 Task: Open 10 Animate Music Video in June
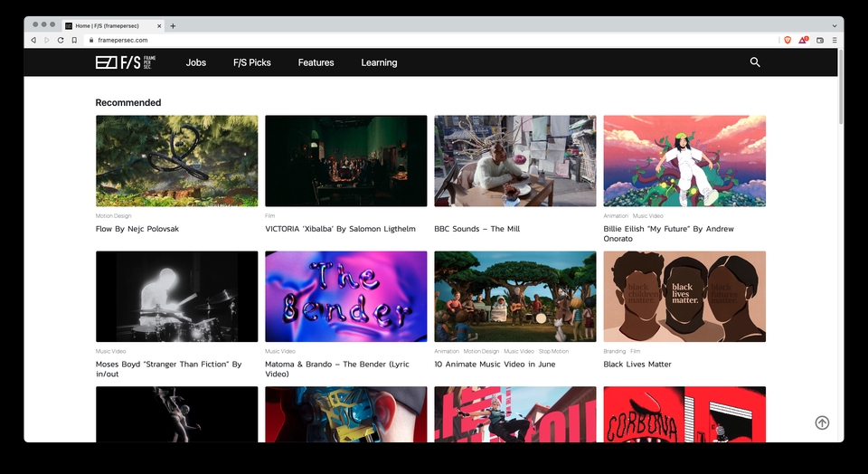(x=495, y=364)
